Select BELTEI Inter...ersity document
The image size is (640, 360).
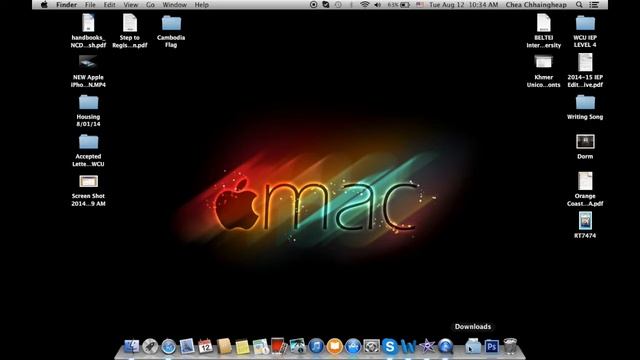coord(544,31)
